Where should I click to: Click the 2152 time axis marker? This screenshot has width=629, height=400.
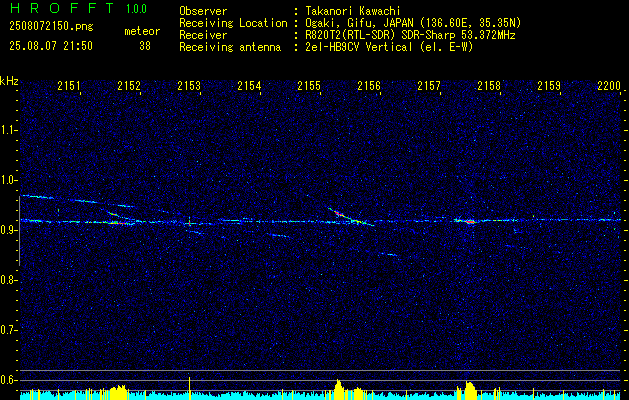point(129,85)
